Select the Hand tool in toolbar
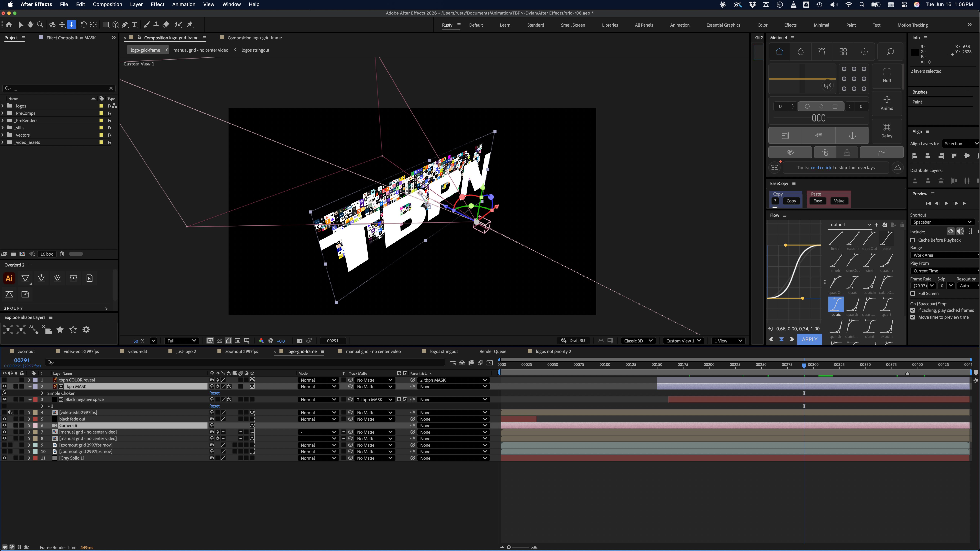 click(x=30, y=25)
